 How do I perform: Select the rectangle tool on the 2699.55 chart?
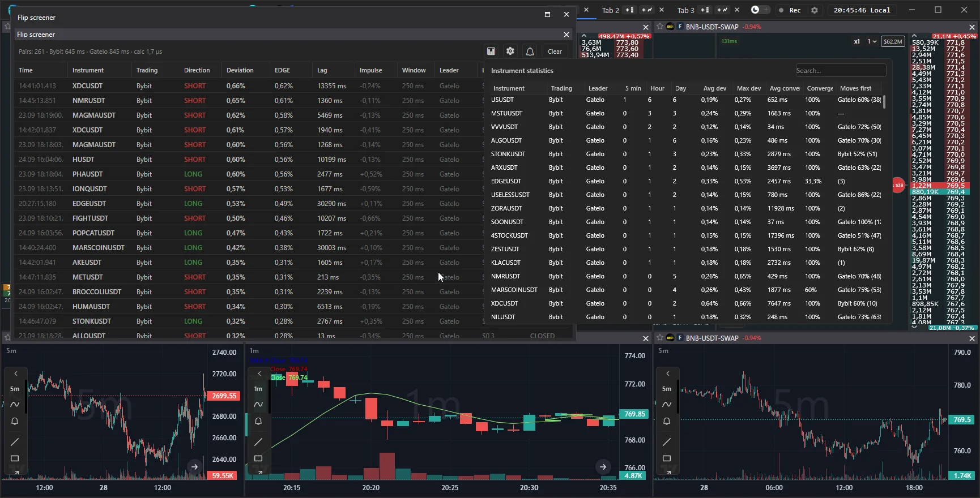(x=15, y=458)
